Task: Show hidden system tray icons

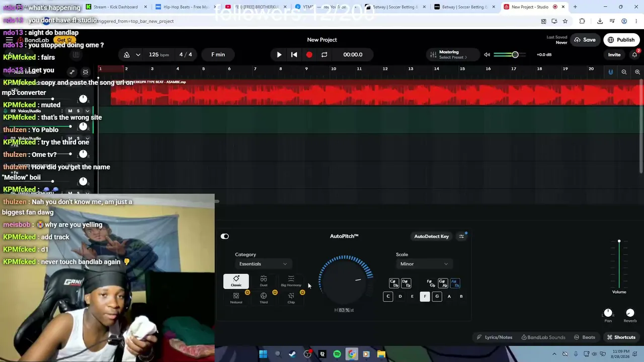Action: [554, 354]
